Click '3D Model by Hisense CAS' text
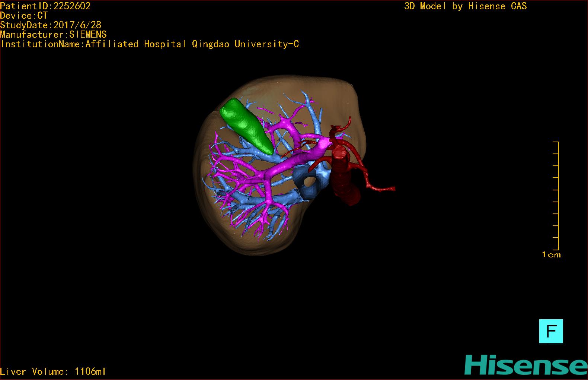Image resolution: width=588 pixels, height=380 pixels. point(466,6)
